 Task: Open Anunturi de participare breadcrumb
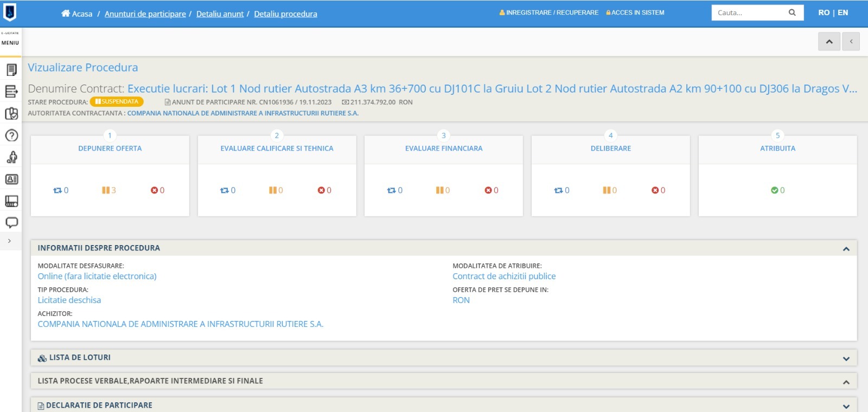coord(145,14)
